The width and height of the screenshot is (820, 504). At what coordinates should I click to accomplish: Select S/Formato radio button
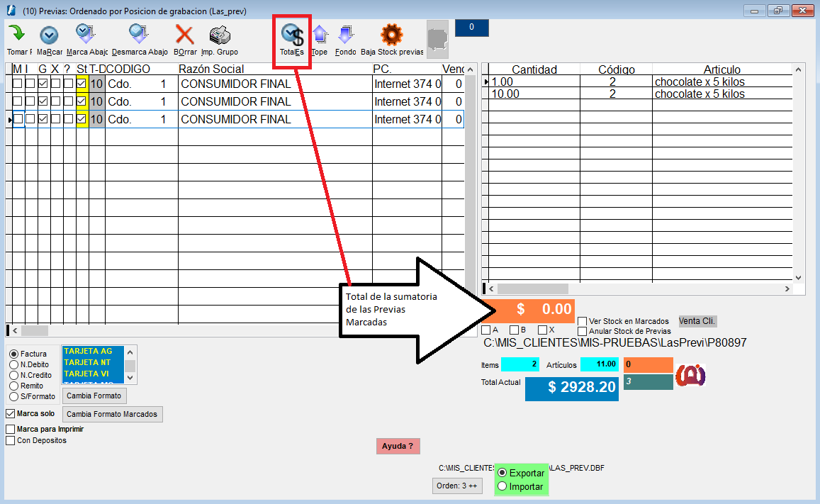(x=14, y=396)
